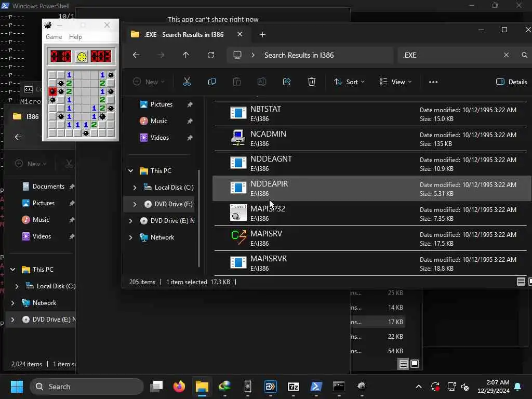Open the Sort dropdown
The image size is (532, 399).
[x=349, y=82]
